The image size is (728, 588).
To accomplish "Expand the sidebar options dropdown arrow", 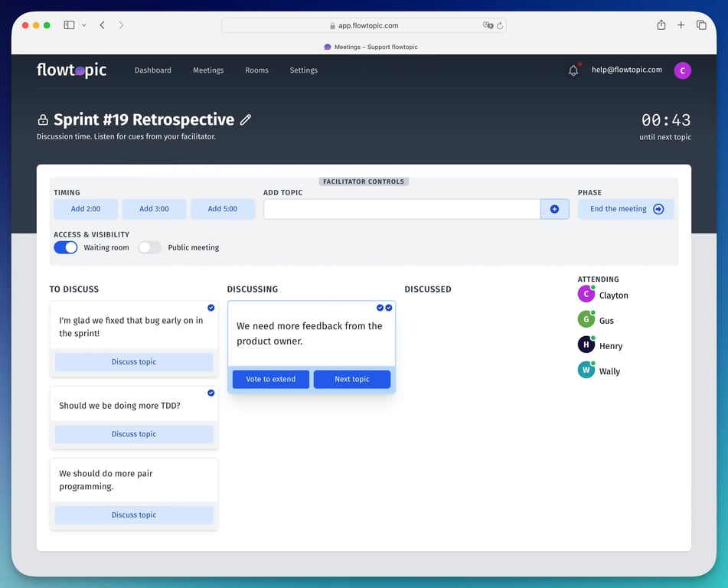I will tap(84, 25).
